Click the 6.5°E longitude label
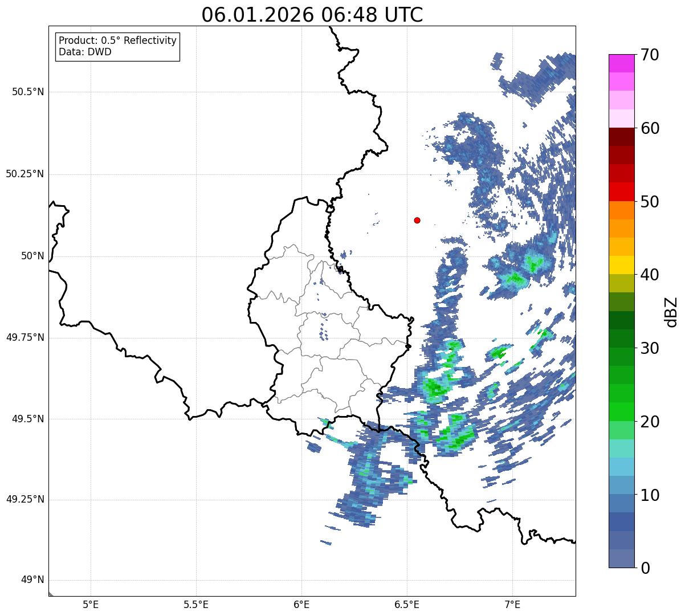685x616 pixels. pyautogui.click(x=407, y=604)
